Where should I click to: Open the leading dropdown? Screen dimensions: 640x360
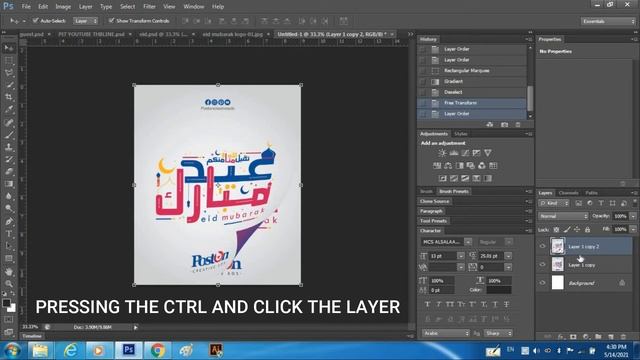coord(508,256)
